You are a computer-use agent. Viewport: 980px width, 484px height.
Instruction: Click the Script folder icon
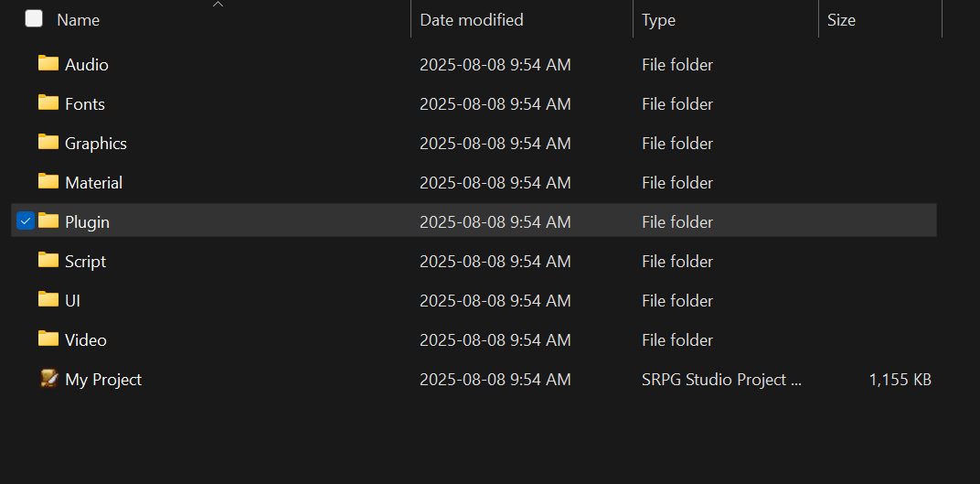[48, 260]
